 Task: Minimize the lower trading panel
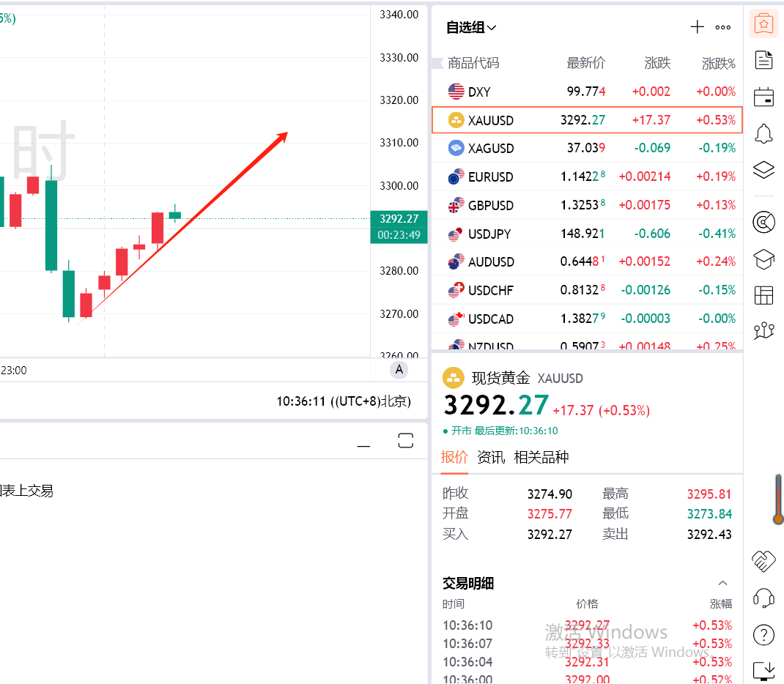[363, 446]
